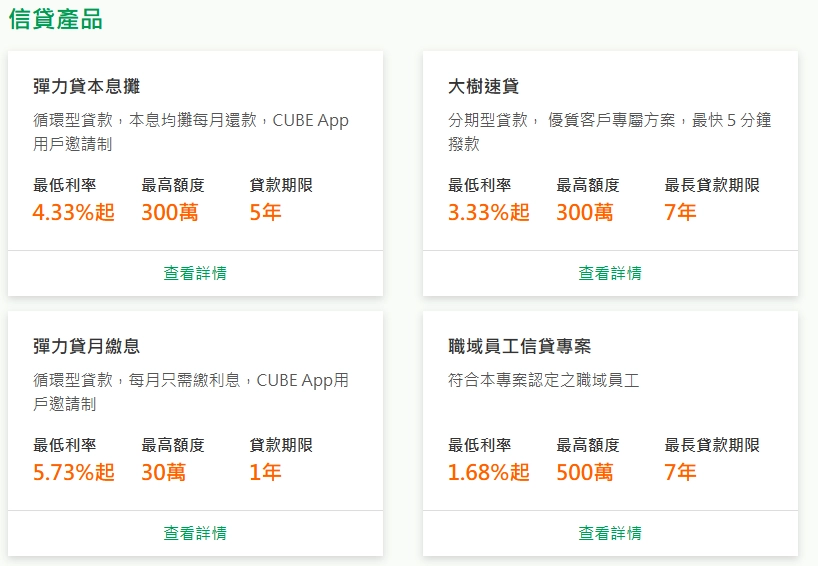Image resolution: width=818 pixels, height=566 pixels.
Task: Select the 大樹速貸 card title
Action: (484, 86)
